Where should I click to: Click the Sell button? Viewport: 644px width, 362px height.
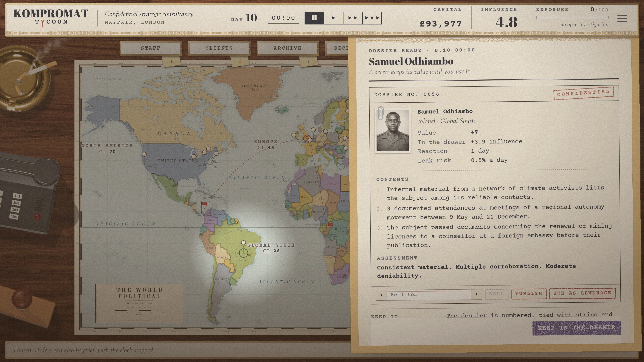pyautogui.click(x=496, y=294)
